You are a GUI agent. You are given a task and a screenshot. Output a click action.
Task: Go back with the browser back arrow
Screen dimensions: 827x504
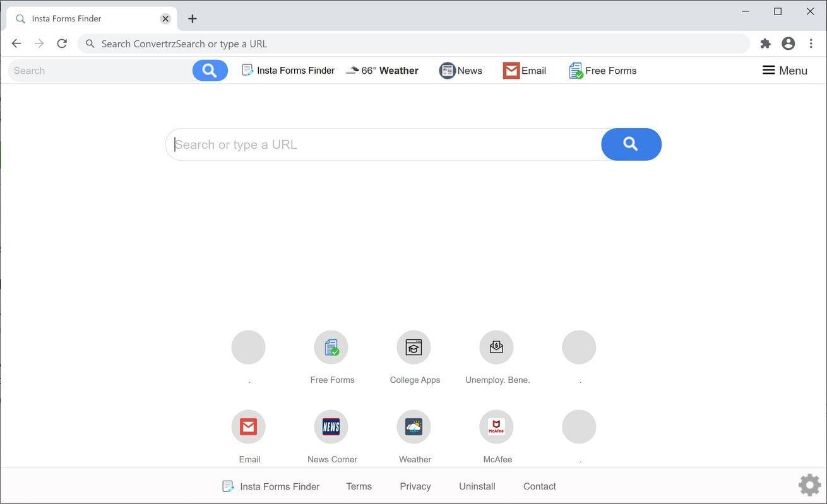[16, 44]
